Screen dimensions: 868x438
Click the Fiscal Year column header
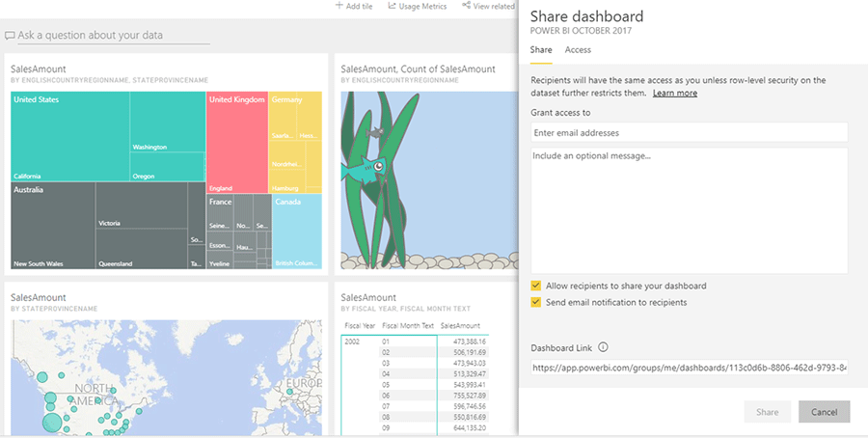360,325
